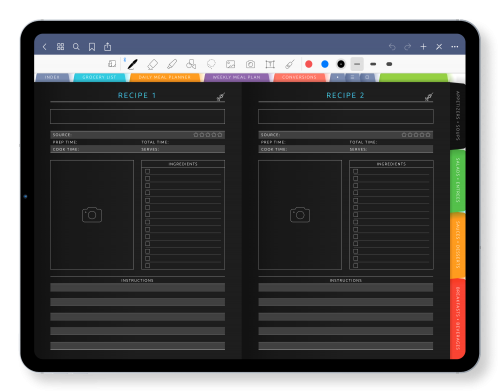Open the small dot mini tab

337,77
